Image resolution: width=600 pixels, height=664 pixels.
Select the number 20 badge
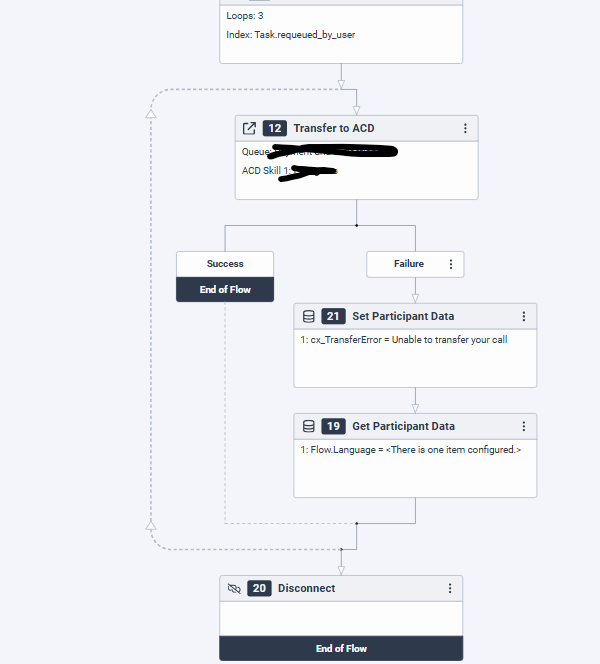[259, 588]
